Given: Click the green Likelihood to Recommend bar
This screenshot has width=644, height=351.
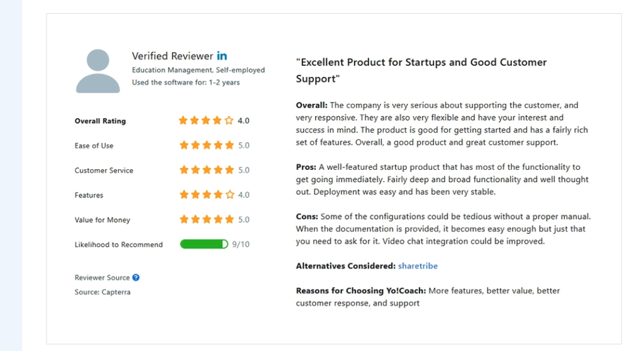Looking at the screenshot, I should [x=204, y=244].
